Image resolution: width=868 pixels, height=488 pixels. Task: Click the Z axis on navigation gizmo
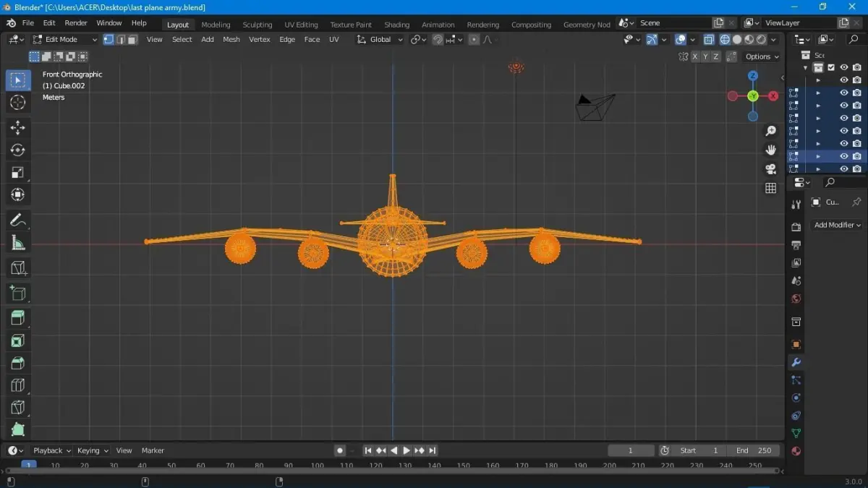(753, 76)
